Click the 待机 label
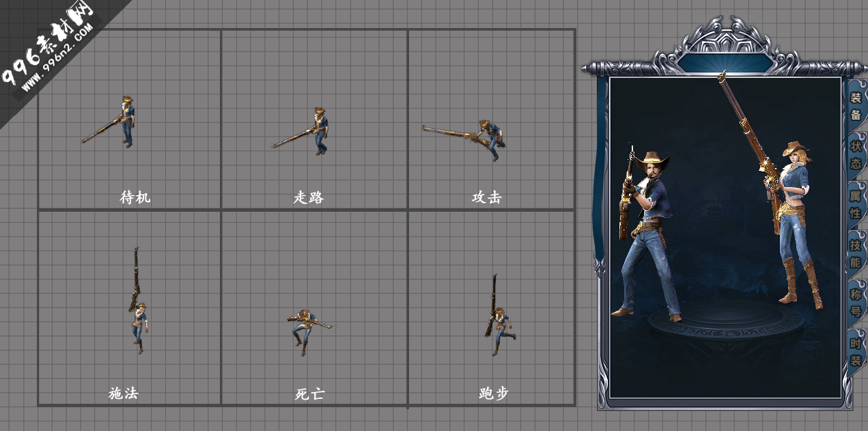868x431 pixels. point(135,197)
